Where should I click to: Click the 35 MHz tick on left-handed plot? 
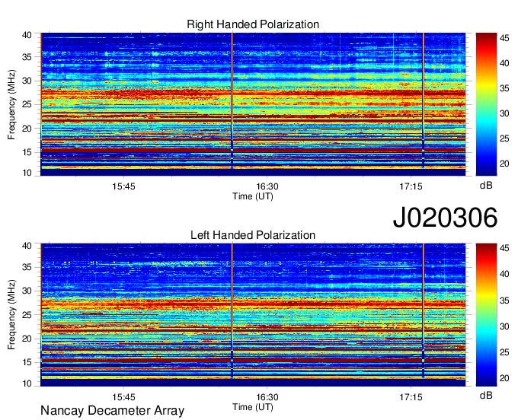pos(27,267)
